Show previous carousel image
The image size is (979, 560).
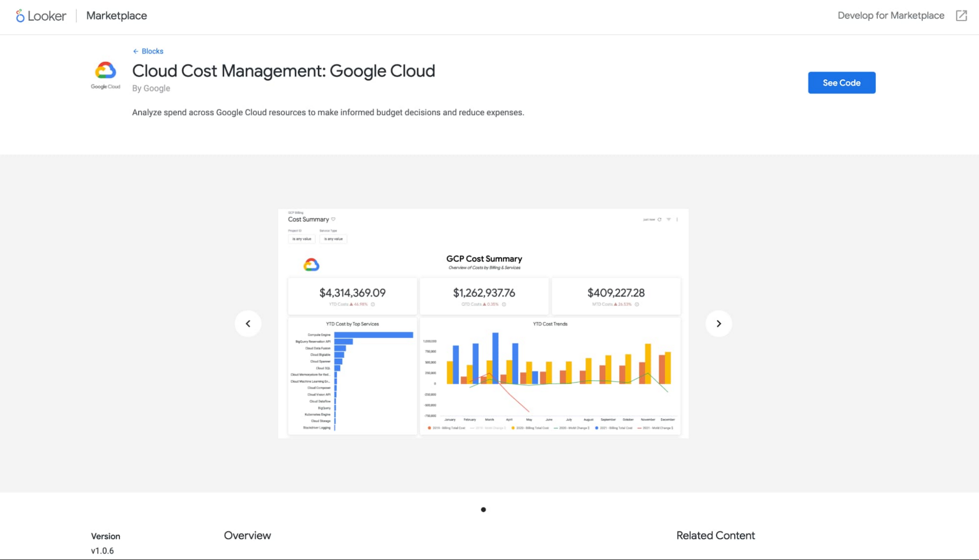click(248, 324)
